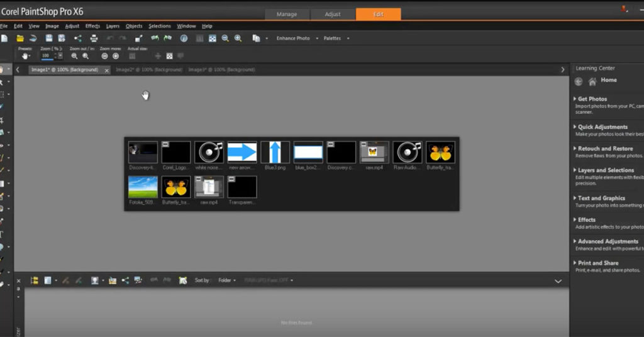644x337 pixels.
Task: Expand the Layers and Selections section
Action: 606,170
